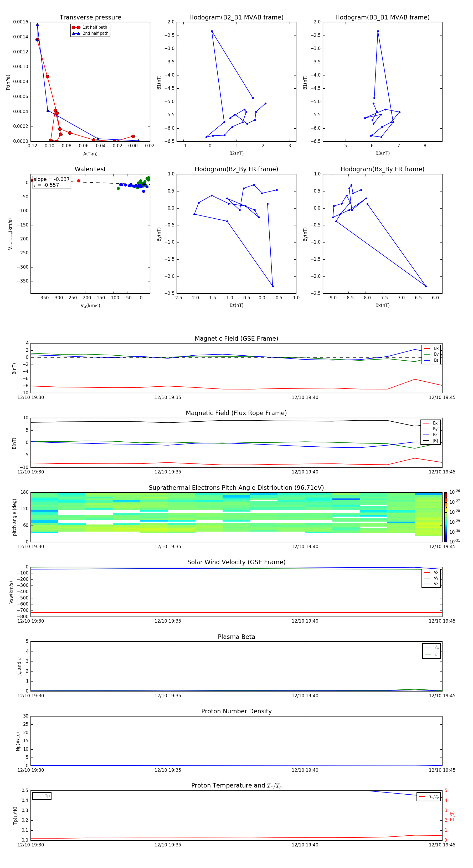Screen dimensions: 473x868
Task: Click '12/10 19:40' tick under Plasma Beta
Action: click(x=305, y=696)
